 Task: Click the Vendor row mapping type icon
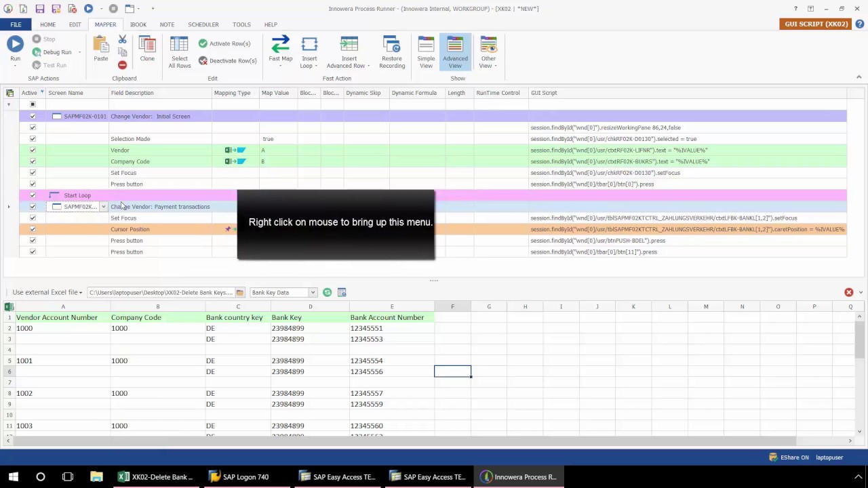pos(235,150)
